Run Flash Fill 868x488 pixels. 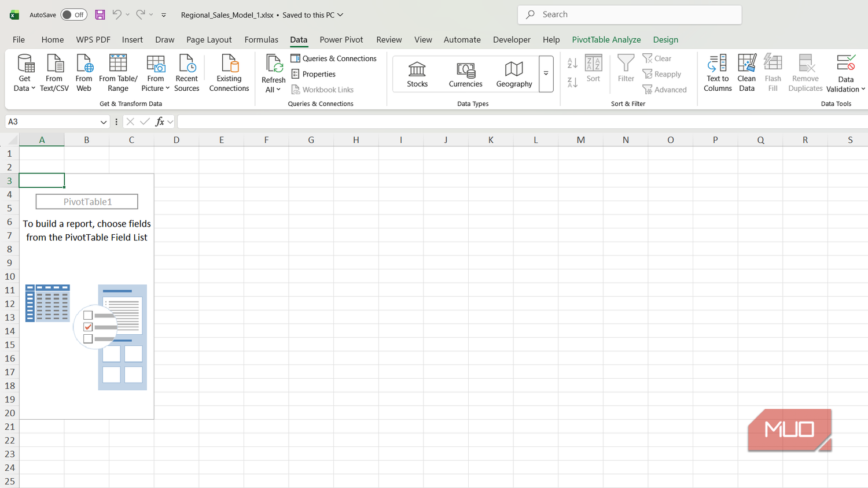773,73
